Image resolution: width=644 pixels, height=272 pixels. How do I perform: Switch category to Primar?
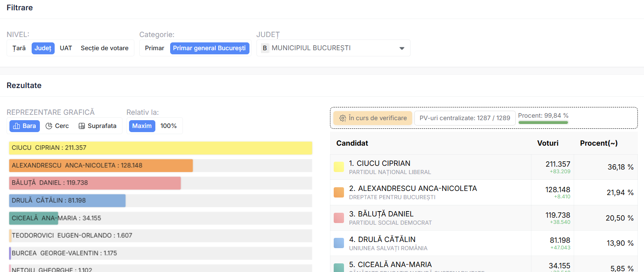tap(155, 48)
